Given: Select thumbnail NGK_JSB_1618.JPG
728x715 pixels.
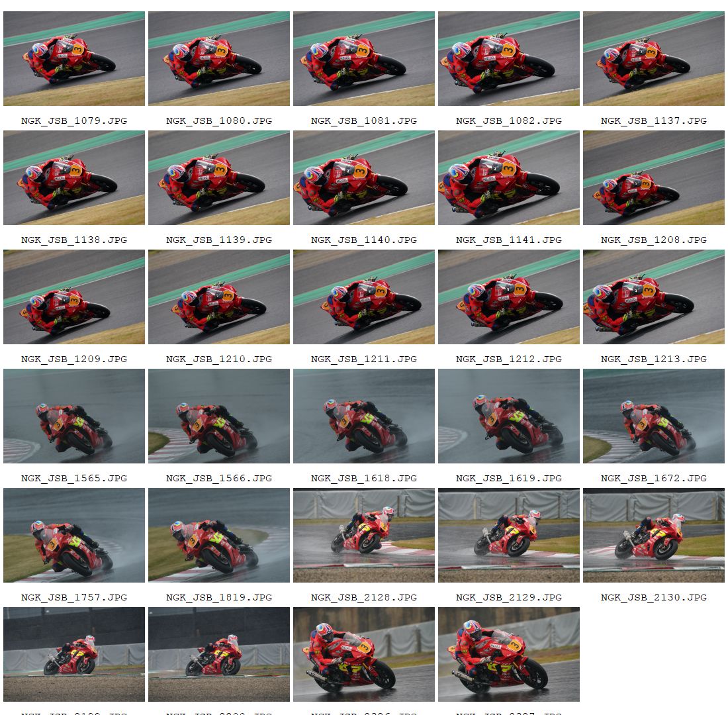Looking at the screenshot, I should point(364,416).
